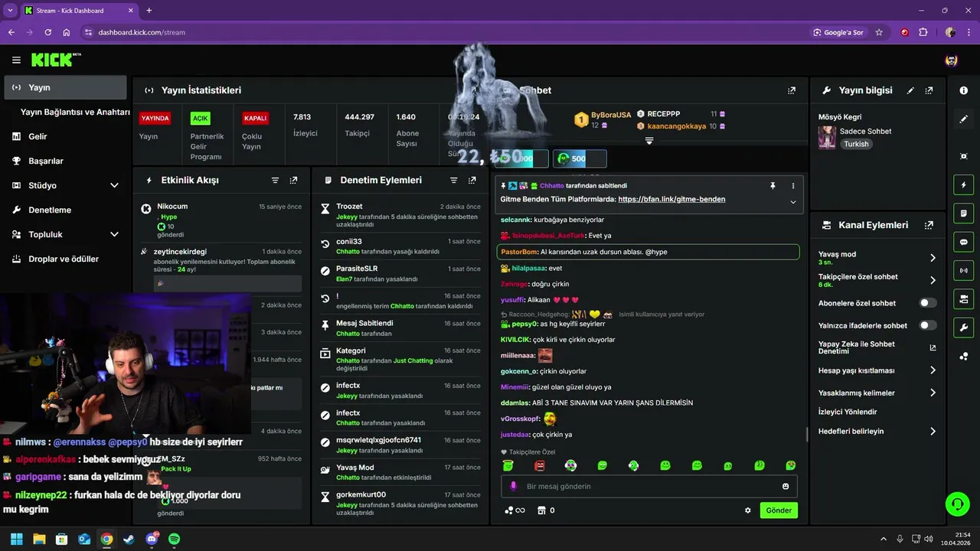Image resolution: width=980 pixels, height=551 pixels.
Task: Open chat settings gear next to Gönder
Action: pos(748,510)
